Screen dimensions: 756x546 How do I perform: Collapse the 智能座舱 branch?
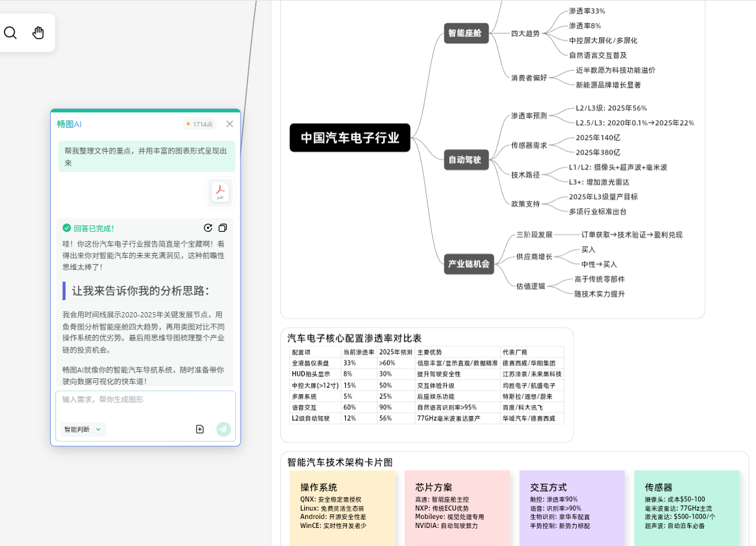pos(465,33)
